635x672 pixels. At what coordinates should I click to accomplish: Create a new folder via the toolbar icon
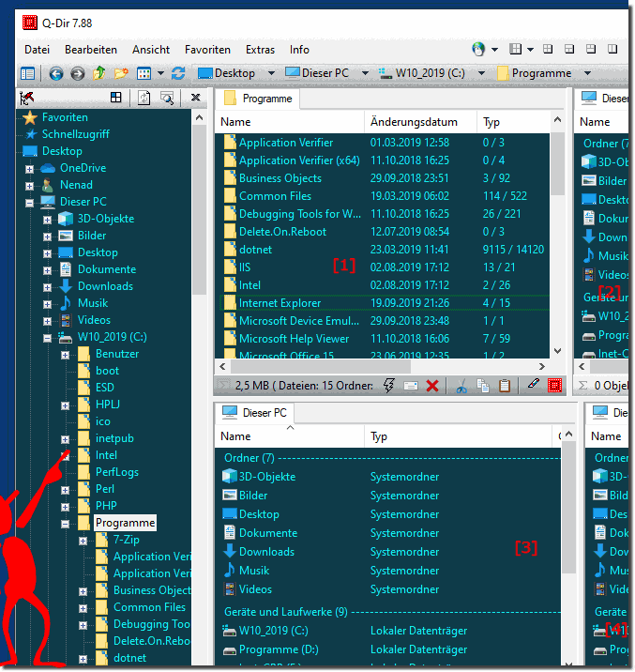(121, 74)
